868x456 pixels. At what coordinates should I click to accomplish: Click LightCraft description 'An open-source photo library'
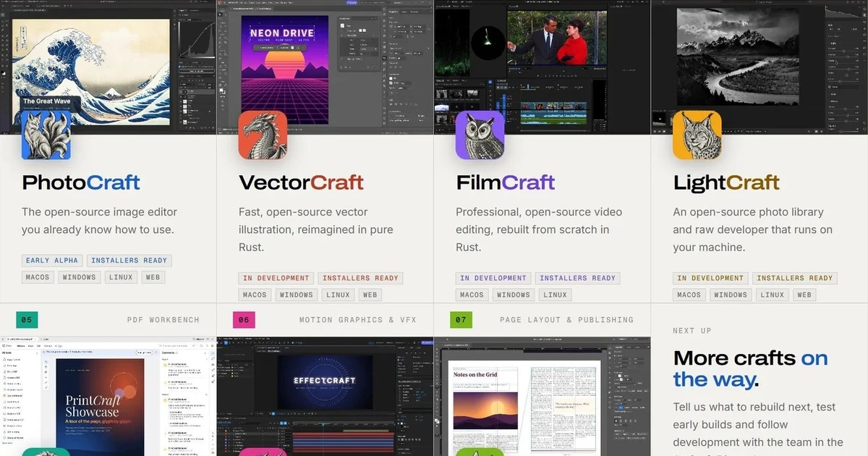pos(752,229)
